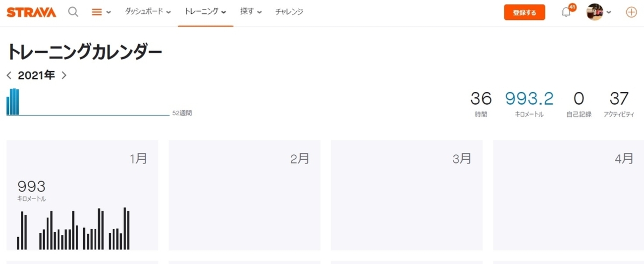Go to next year arrow

coord(64,75)
